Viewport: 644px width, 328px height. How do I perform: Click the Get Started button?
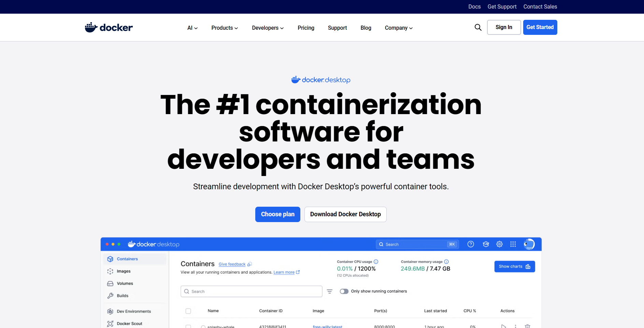pos(540,27)
